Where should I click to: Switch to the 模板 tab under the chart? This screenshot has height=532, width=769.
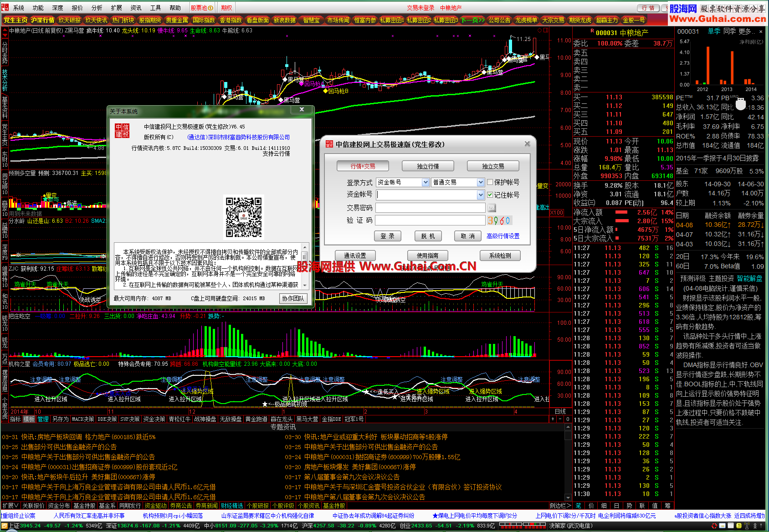[x=29, y=419]
